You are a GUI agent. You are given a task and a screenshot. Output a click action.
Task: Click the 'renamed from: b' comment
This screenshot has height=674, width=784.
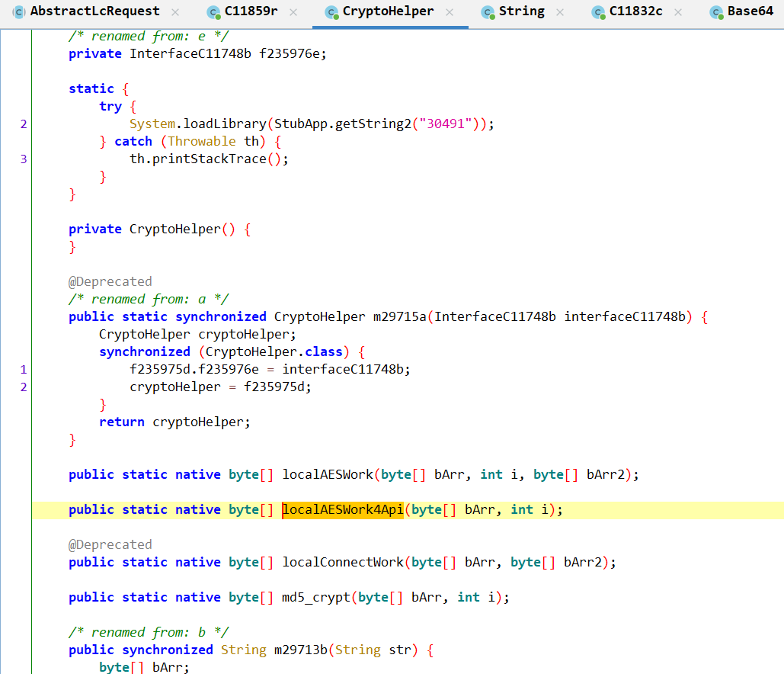149,632
